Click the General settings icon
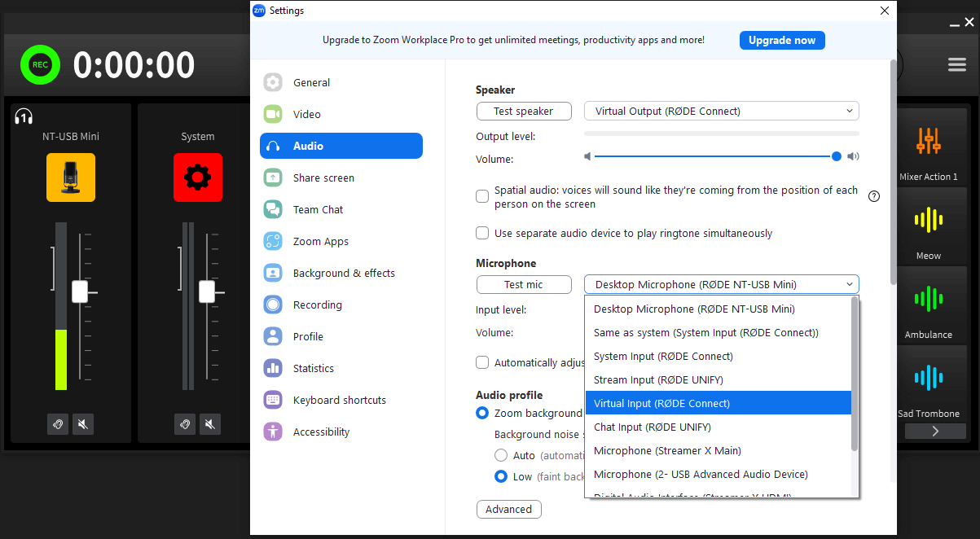980x539 pixels. [x=273, y=82]
